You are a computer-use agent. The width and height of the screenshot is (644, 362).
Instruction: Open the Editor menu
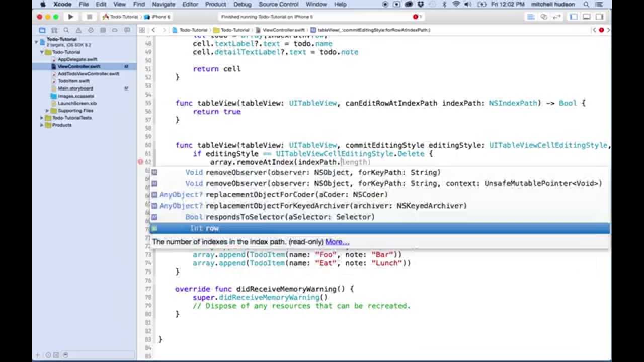click(x=190, y=5)
